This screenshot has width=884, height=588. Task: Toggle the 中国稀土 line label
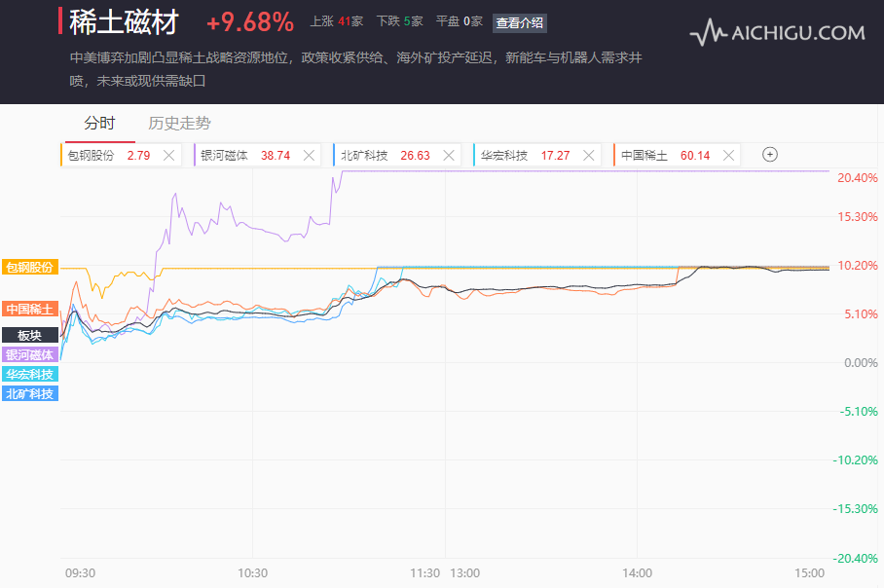29,310
